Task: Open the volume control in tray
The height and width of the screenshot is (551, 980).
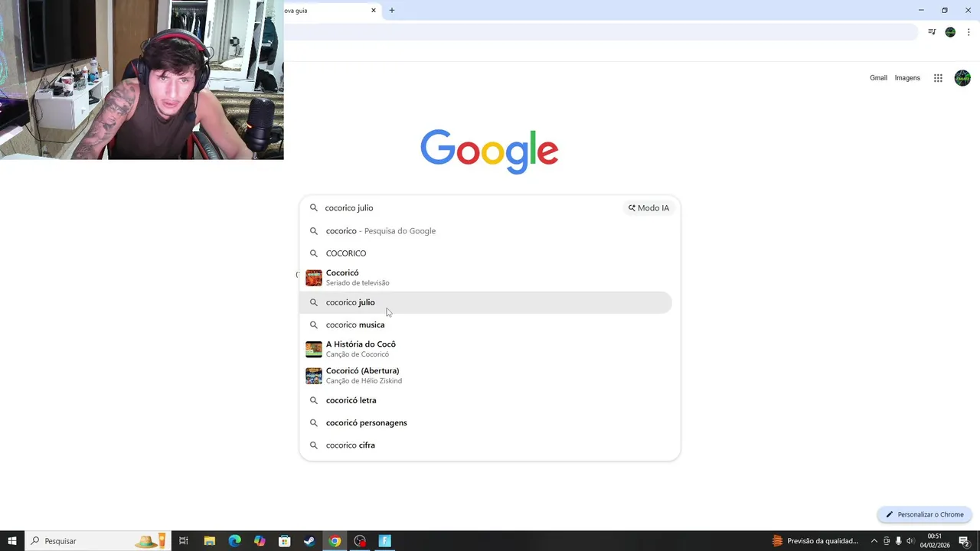Action: 910,541
